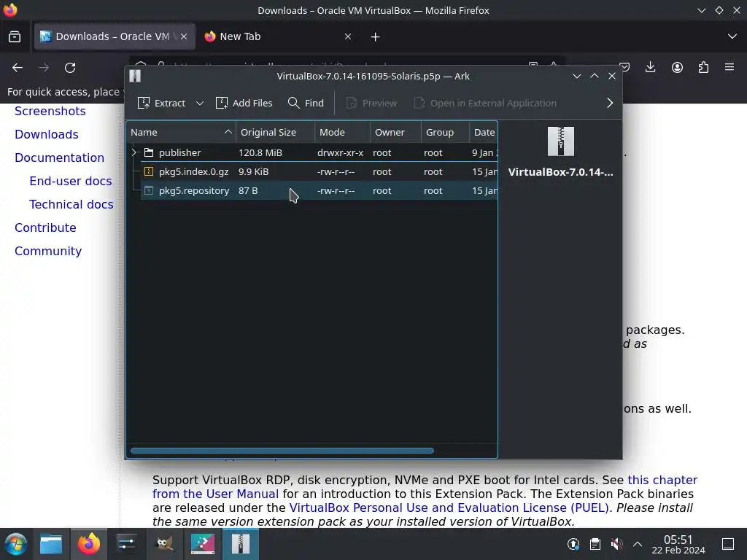Viewport: 747px width, 560px height.
Task: Select the pkg5.index.0.gz file
Action: [312, 171]
